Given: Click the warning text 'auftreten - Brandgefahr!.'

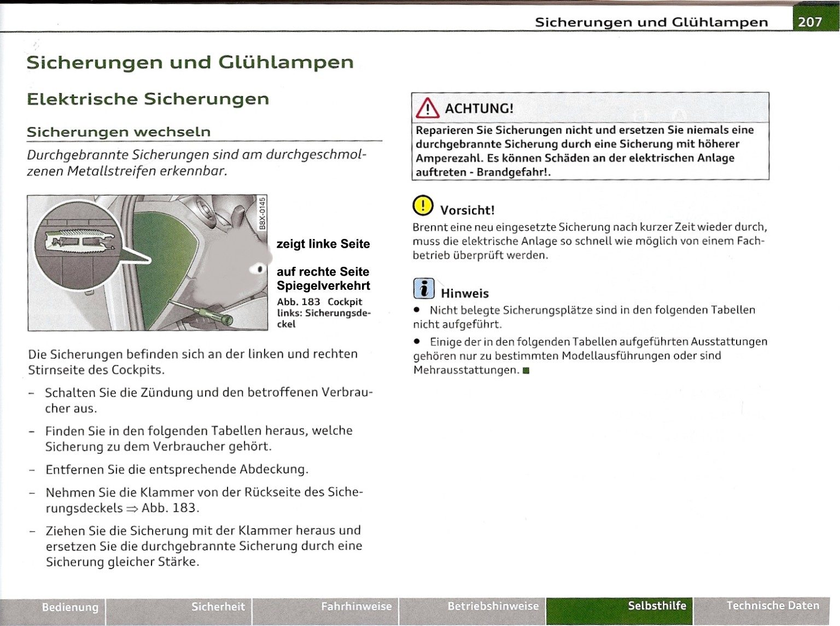Looking at the screenshot, I should pyautogui.click(x=483, y=172).
